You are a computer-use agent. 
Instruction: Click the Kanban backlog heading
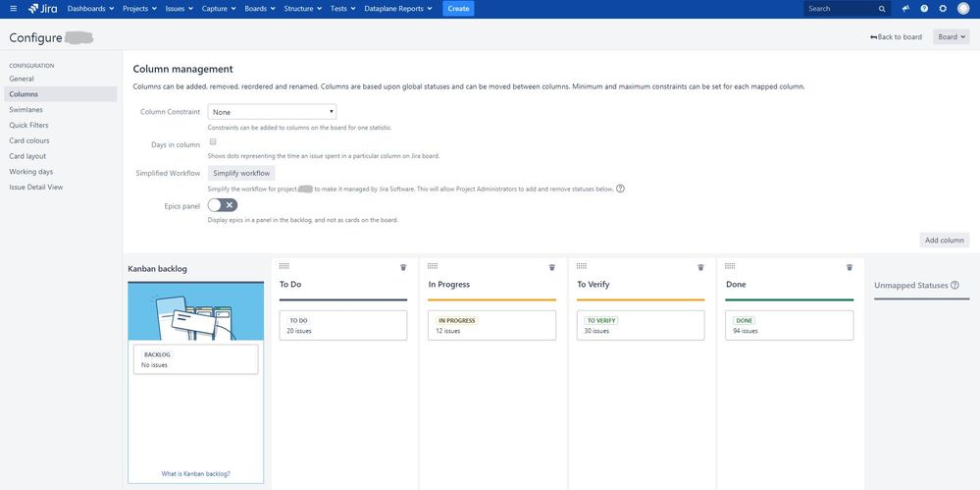click(158, 269)
